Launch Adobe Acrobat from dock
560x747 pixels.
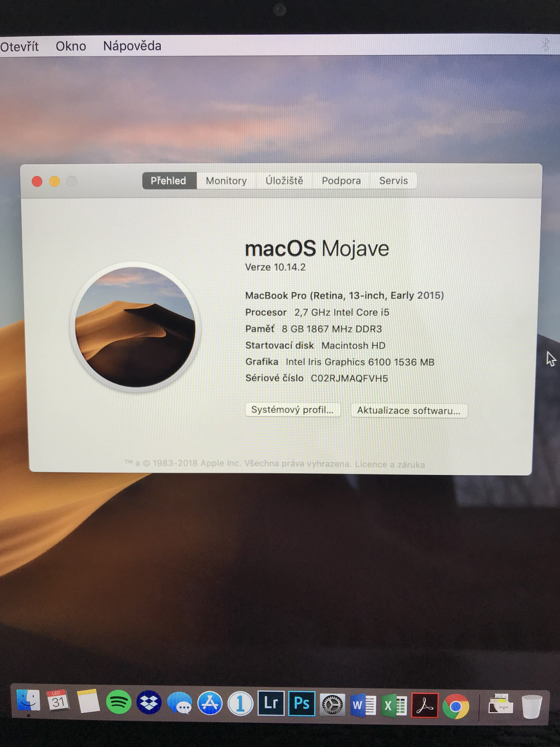click(425, 705)
